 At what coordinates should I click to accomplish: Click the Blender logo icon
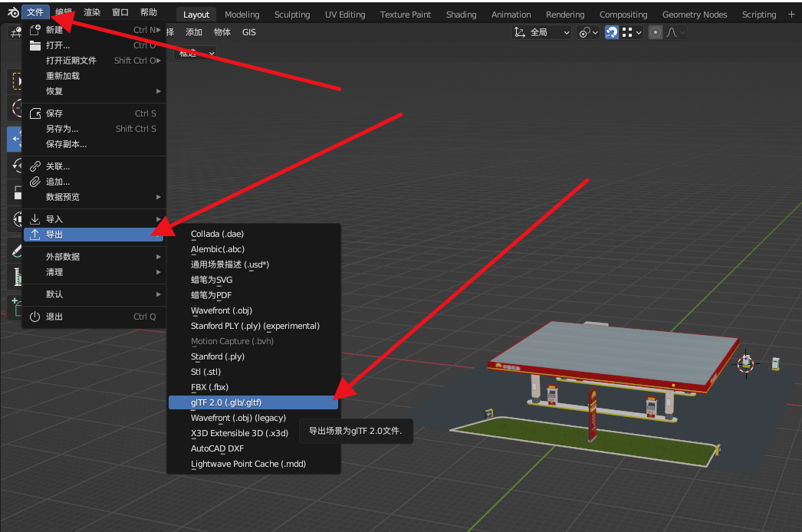(x=12, y=12)
